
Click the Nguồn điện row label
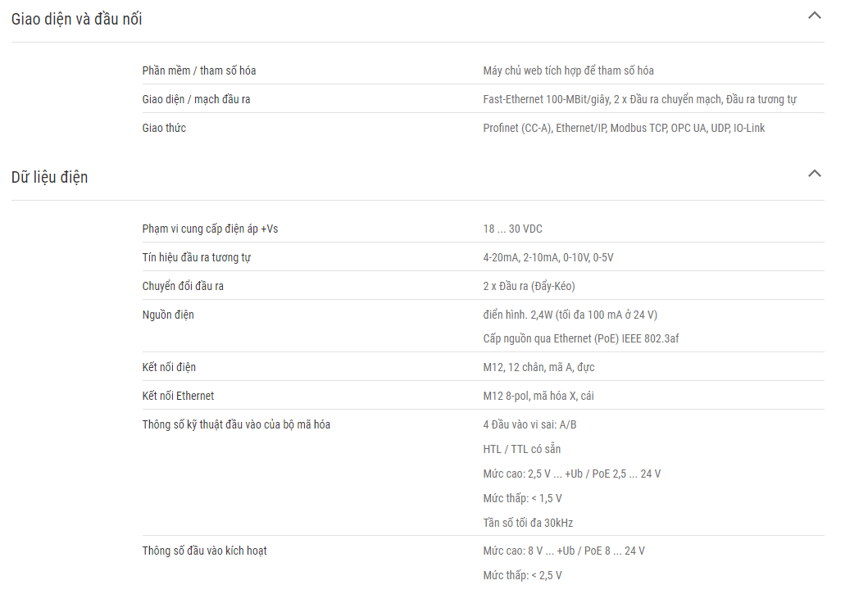[168, 315]
